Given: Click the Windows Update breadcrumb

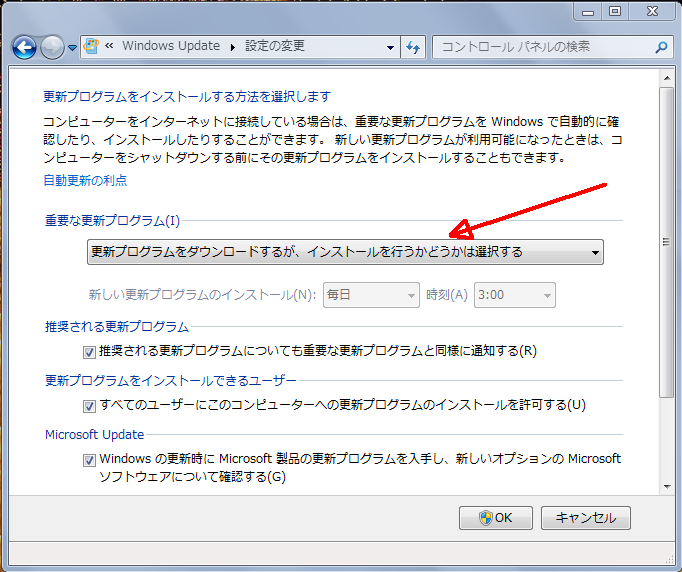Looking at the screenshot, I should (170, 46).
